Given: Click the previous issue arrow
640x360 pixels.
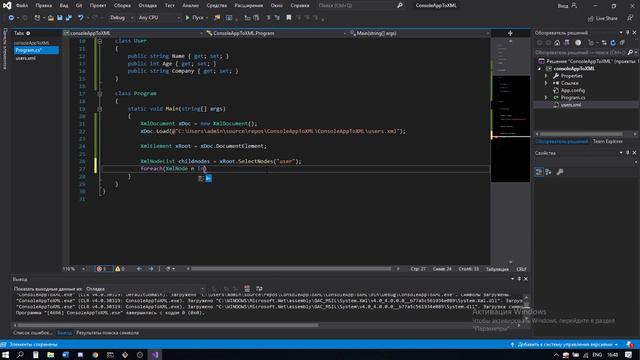Looking at the screenshot, I should pyautogui.click(x=139, y=269).
